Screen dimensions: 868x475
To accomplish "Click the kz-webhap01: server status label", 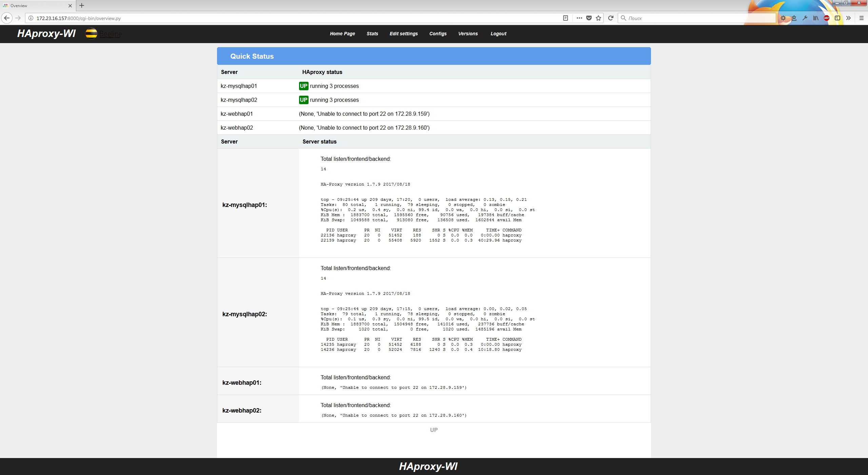I will point(242,383).
